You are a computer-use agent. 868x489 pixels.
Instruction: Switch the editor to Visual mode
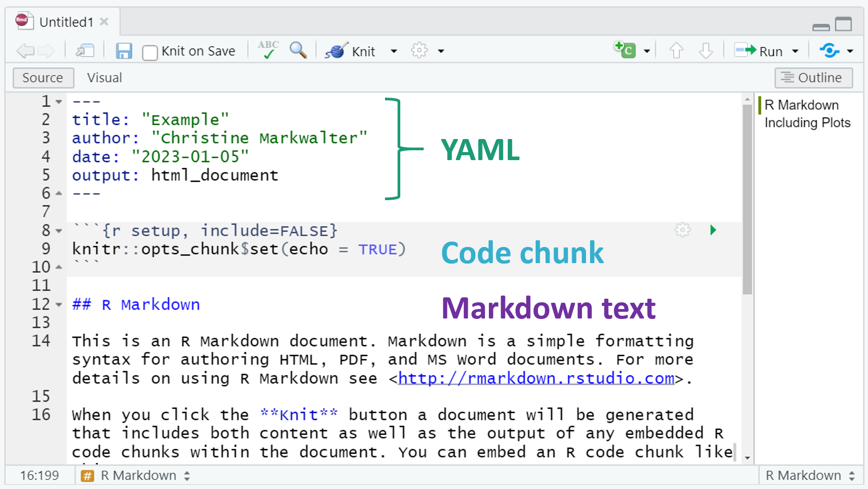point(104,78)
